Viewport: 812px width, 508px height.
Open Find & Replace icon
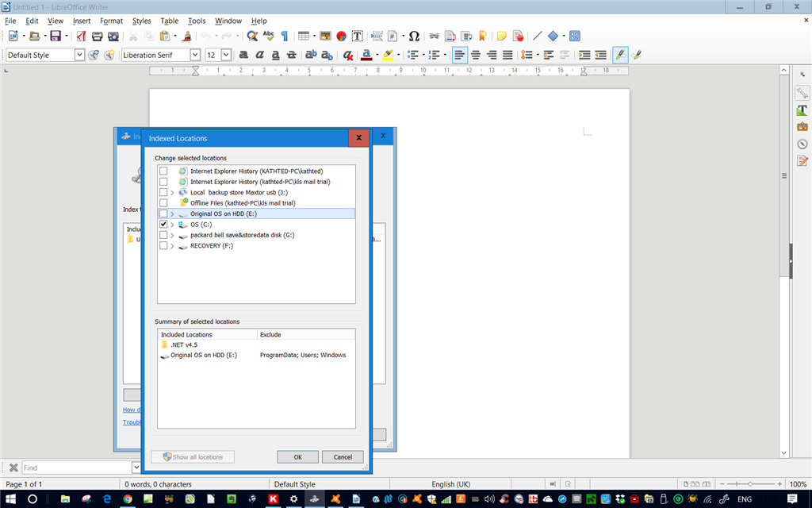(252, 36)
